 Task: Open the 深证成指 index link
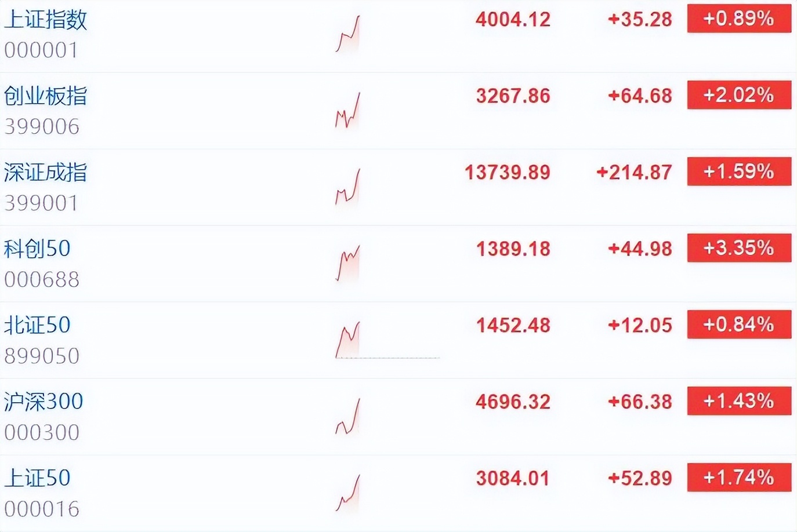coord(45,173)
